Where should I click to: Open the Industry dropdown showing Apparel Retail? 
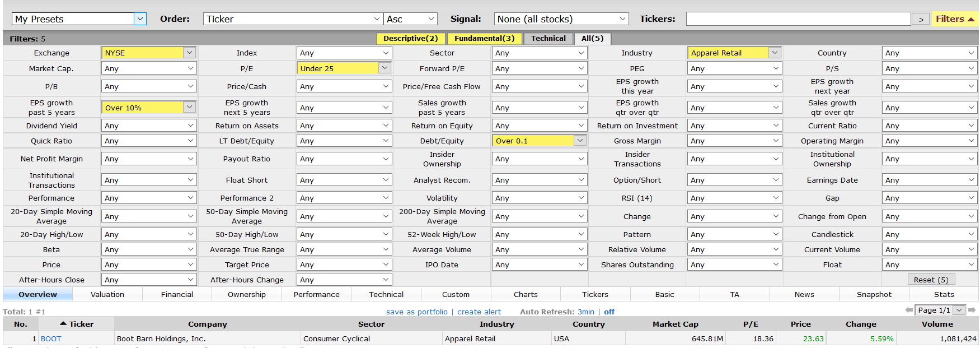tap(734, 53)
